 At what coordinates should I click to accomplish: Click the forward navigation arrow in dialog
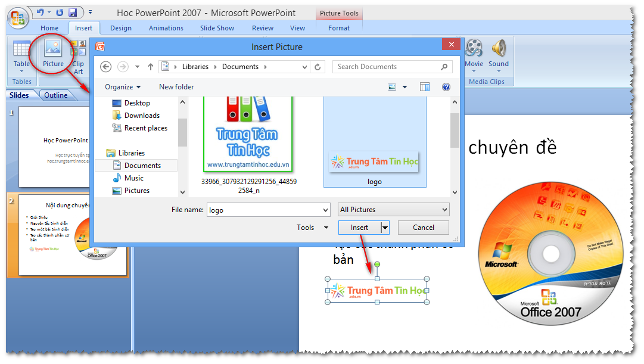[x=123, y=67]
